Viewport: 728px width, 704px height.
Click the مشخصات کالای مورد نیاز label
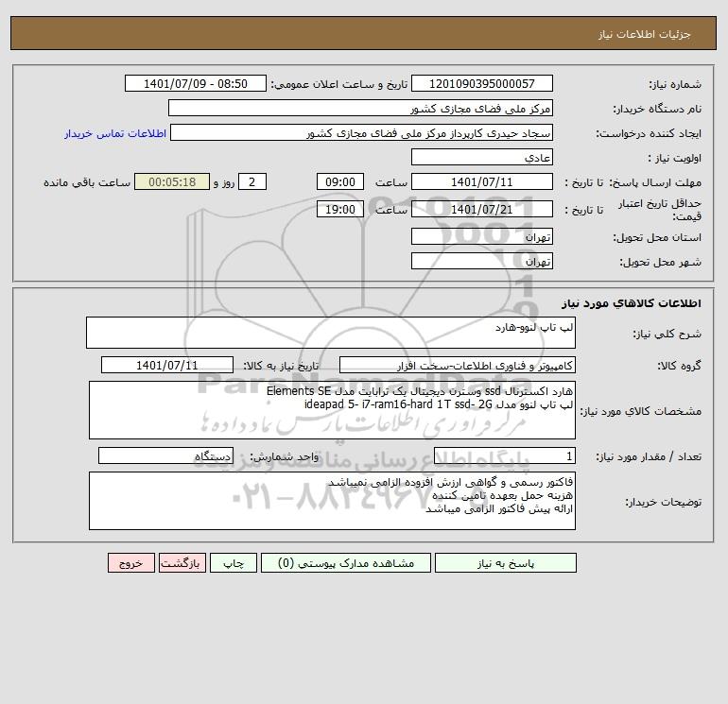click(641, 412)
